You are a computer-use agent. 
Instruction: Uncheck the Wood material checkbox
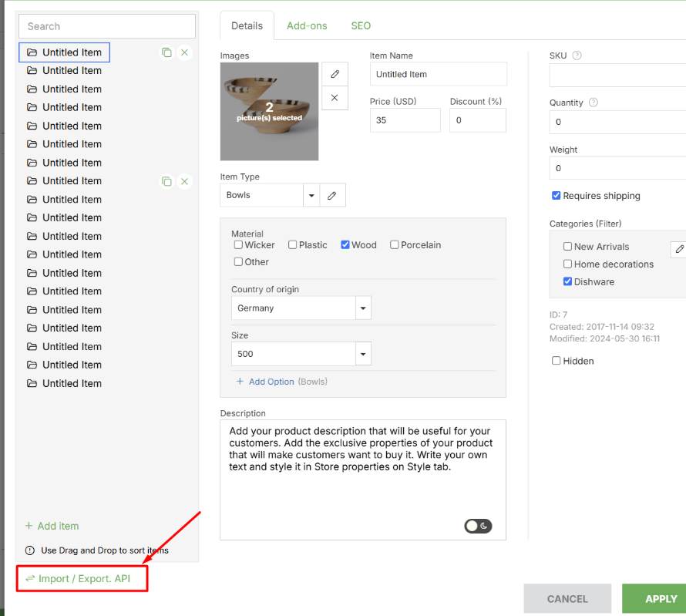tap(345, 244)
